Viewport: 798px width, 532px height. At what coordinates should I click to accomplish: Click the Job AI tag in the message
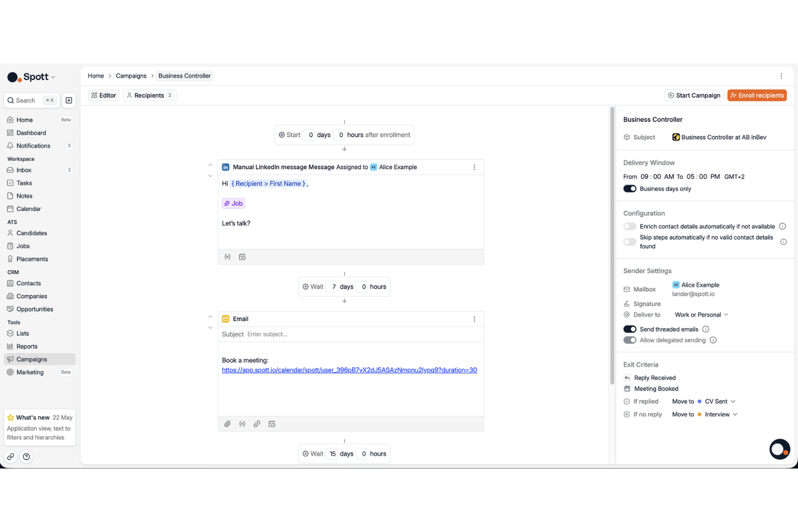(233, 203)
